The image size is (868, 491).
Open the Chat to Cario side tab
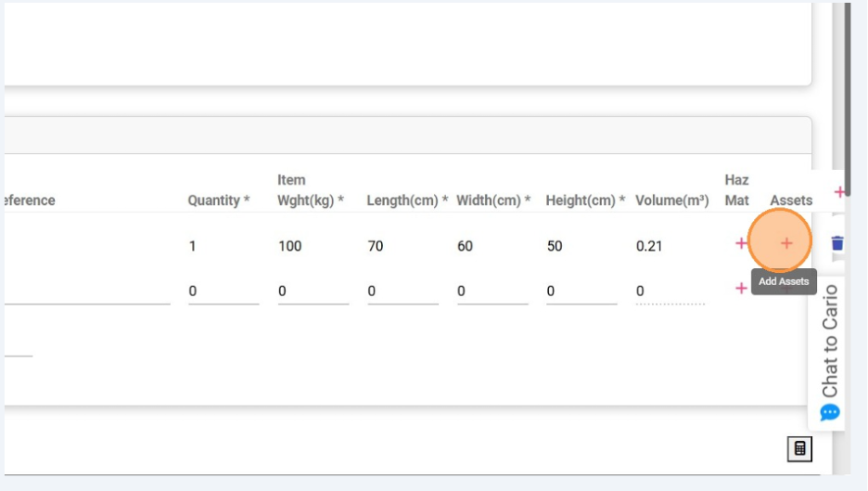point(830,342)
